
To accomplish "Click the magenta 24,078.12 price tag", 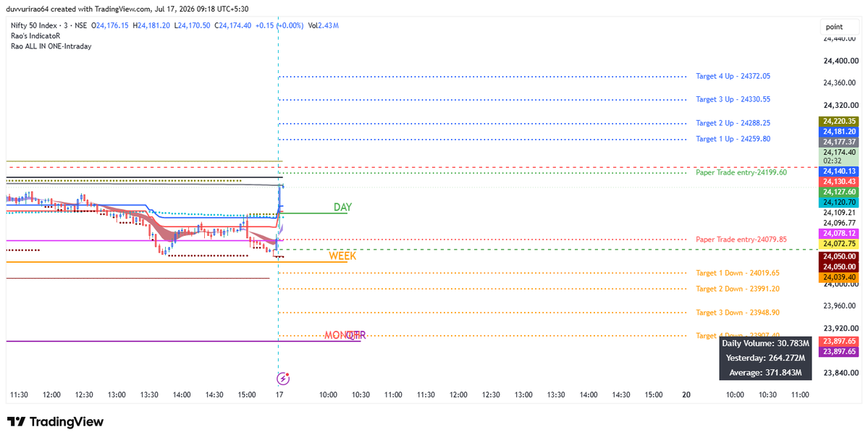I will click(x=839, y=234).
